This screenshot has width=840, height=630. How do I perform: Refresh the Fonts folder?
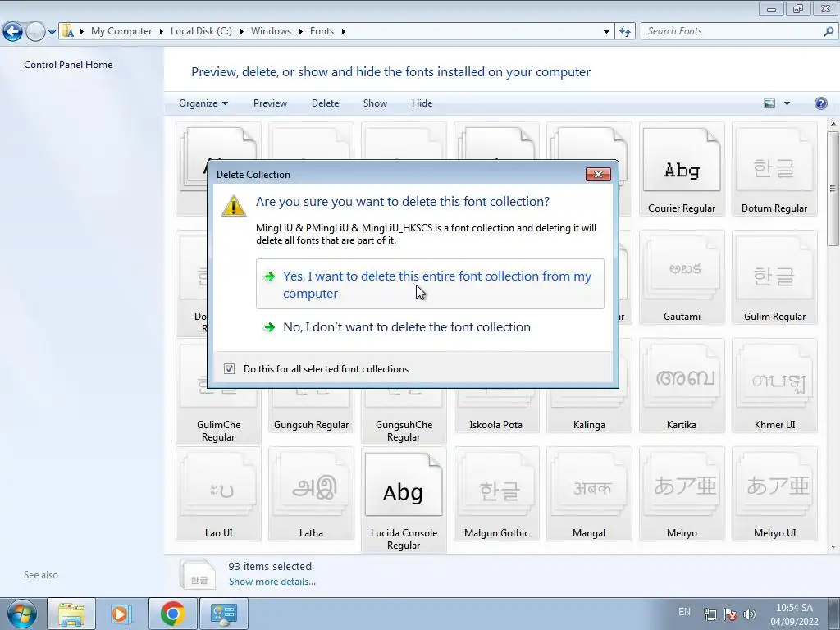pyautogui.click(x=624, y=32)
